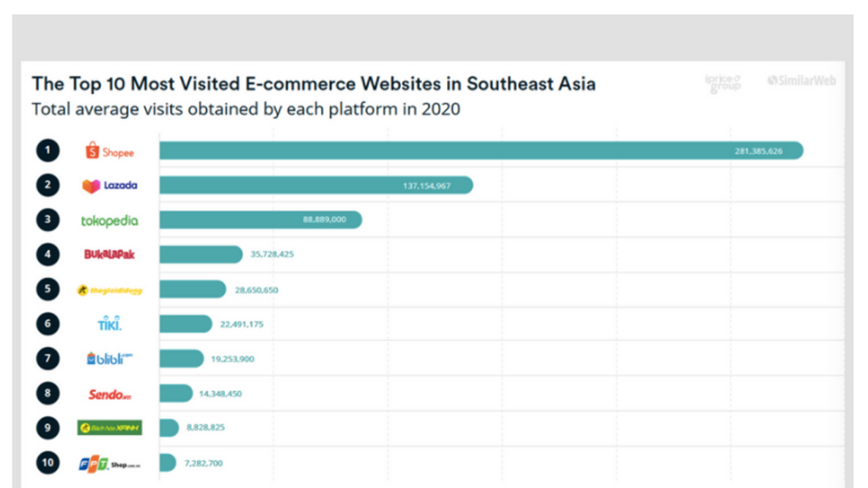The width and height of the screenshot is (868, 488).
Task: Select the rank 6 badge
Action: (x=47, y=324)
